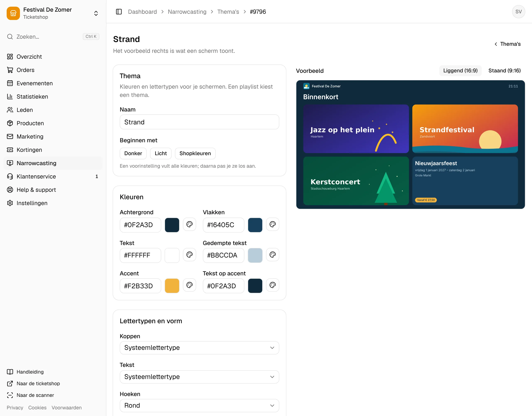
Task: Select Narrowcasting in the sidebar
Action: pyautogui.click(x=53, y=163)
